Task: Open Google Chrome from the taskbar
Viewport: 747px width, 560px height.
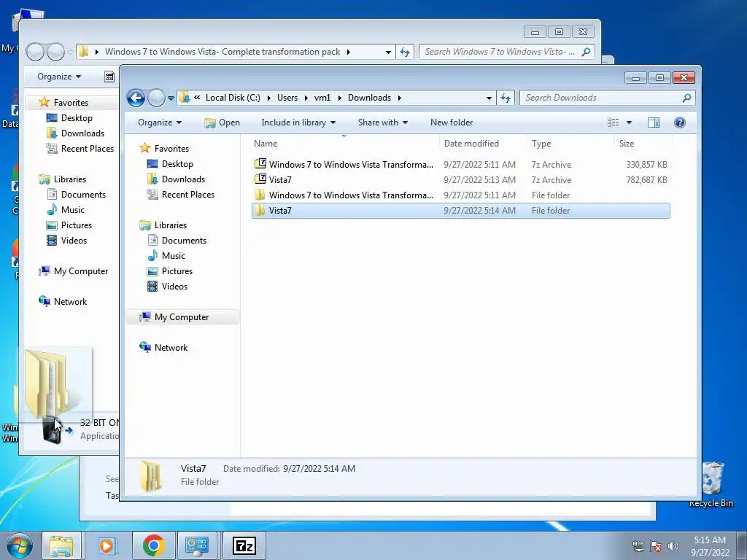Action: click(153, 545)
